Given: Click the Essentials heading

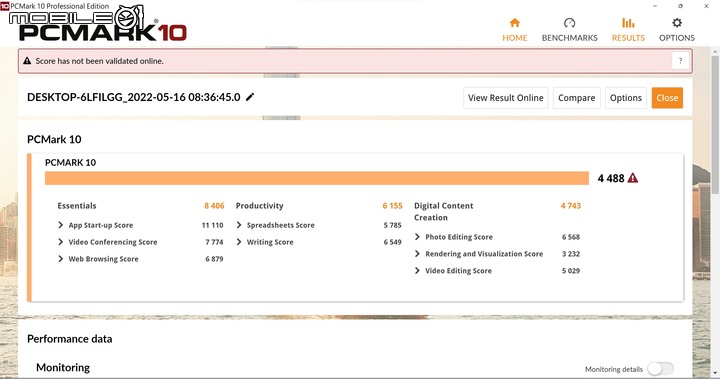Looking at the screenshot, I should coord(77,206).
